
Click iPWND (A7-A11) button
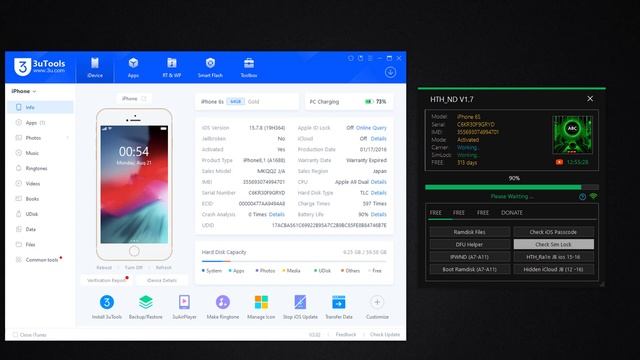(469, 257)
